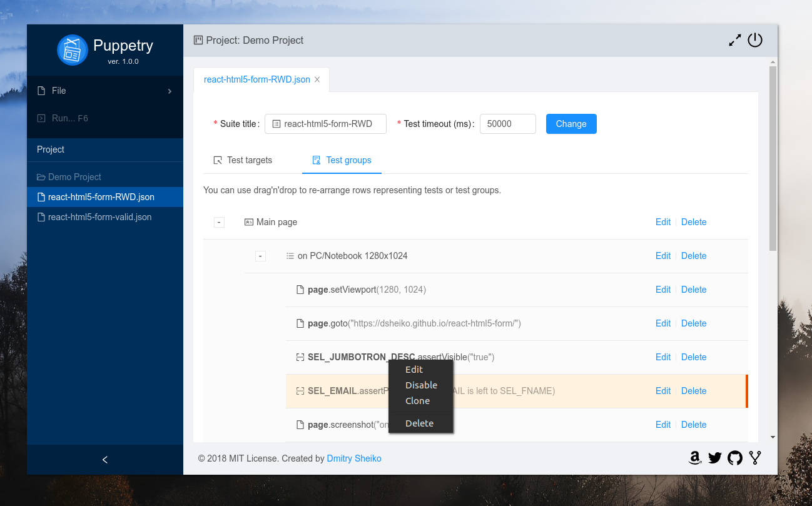The image size is (812, 506).
Task: Click the target icon on the SEL_EMAIL row
Action: click(x=300, y=390)
